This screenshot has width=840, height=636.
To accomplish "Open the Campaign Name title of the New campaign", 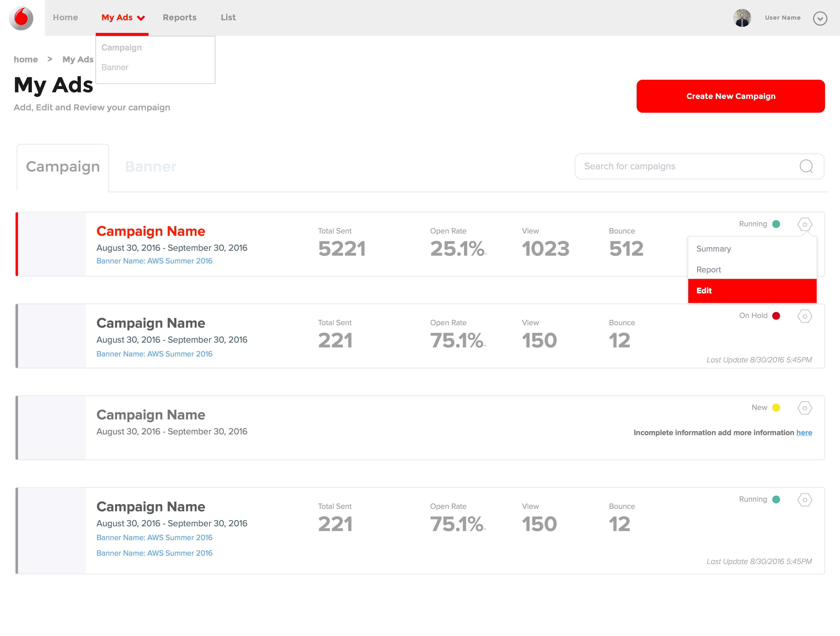I will [x=151, y=415].
